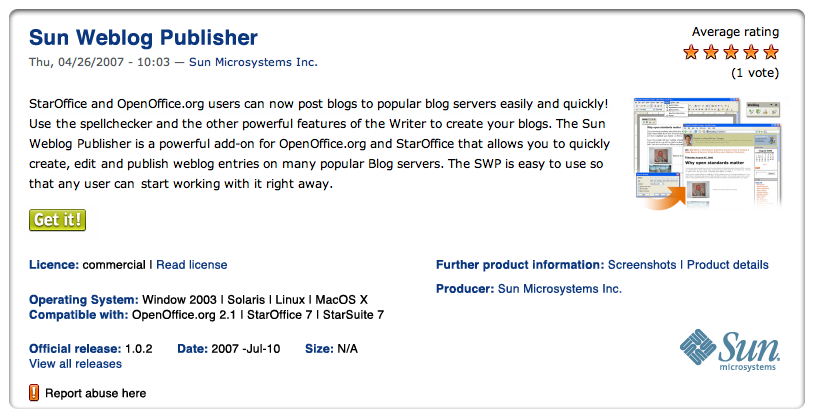Screen dimensions: 817x419
Task: View the Product details link
Action: (728, 265)
